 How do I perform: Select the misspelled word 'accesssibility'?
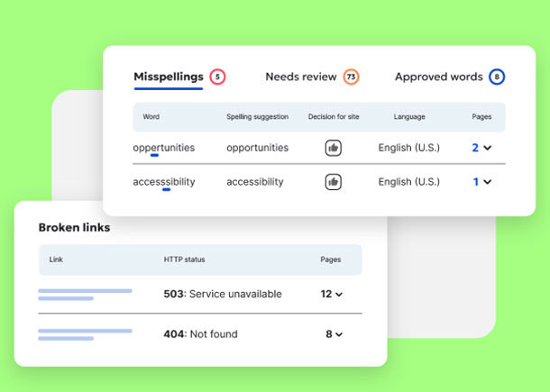(163, 182)
